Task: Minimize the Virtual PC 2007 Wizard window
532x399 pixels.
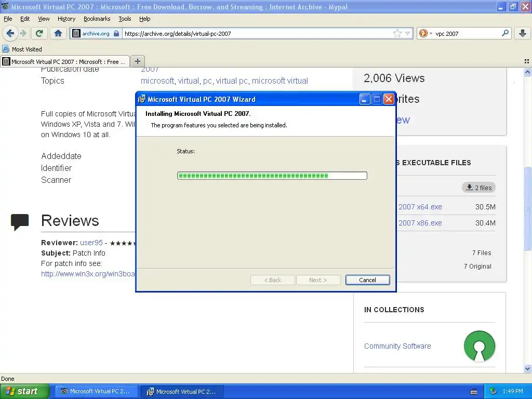Action: coord(364,99)
